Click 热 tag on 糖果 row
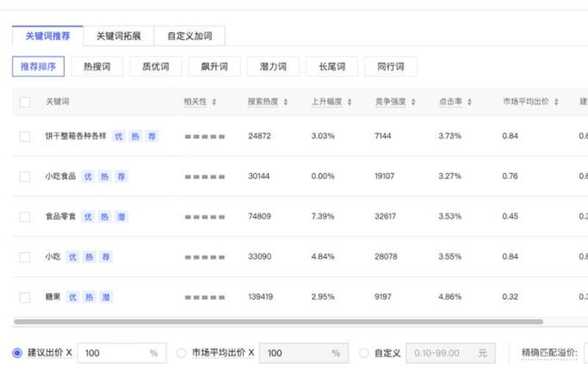 [x=89, y=297]
